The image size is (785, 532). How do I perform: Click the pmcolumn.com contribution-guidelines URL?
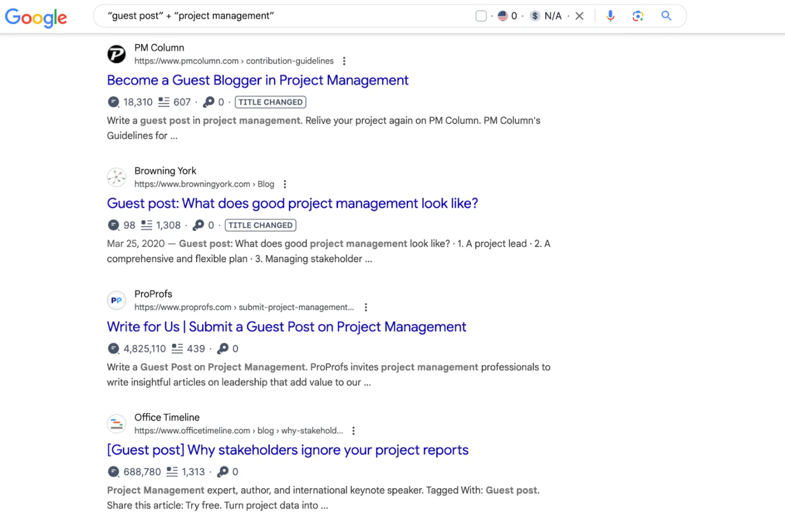point(234,61)
